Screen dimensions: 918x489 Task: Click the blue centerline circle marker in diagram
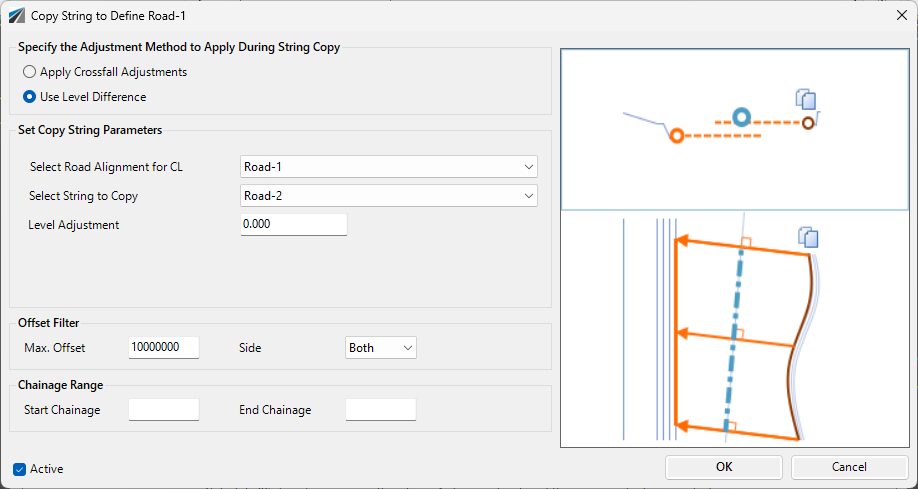(741, 117)
